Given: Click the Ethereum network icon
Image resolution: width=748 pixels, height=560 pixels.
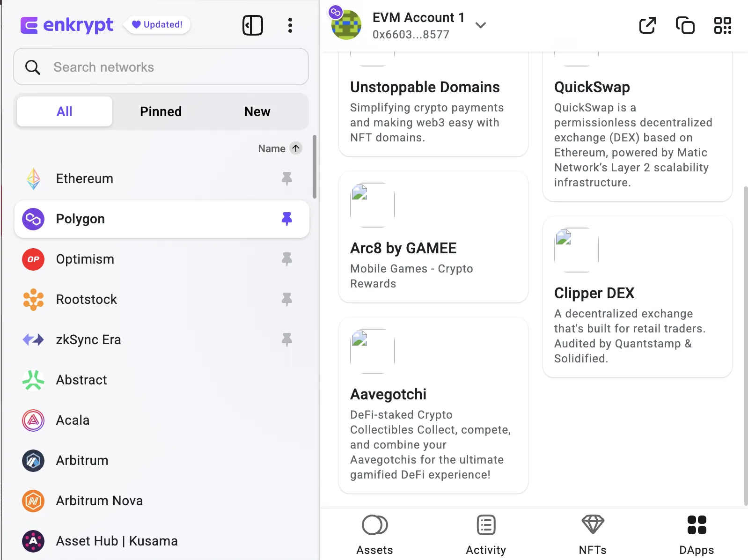Looking at the screenshot, I should coord(33,179).
